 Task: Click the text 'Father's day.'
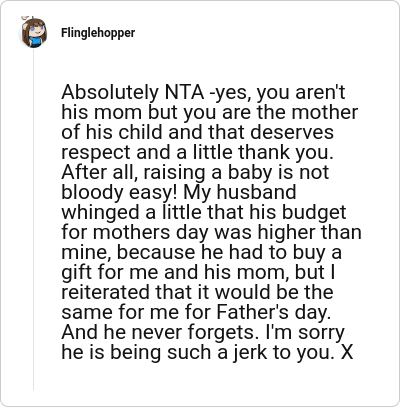(x=273, y=312)
